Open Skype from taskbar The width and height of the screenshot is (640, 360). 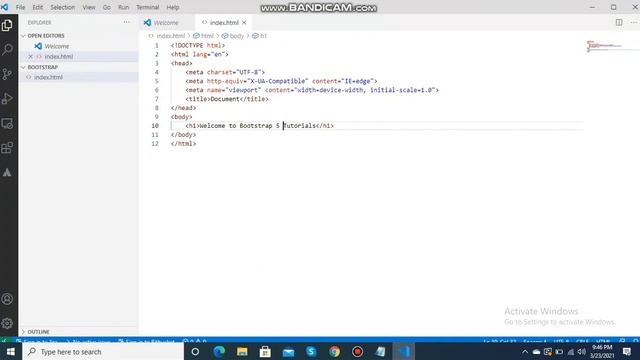click(311, 351)
